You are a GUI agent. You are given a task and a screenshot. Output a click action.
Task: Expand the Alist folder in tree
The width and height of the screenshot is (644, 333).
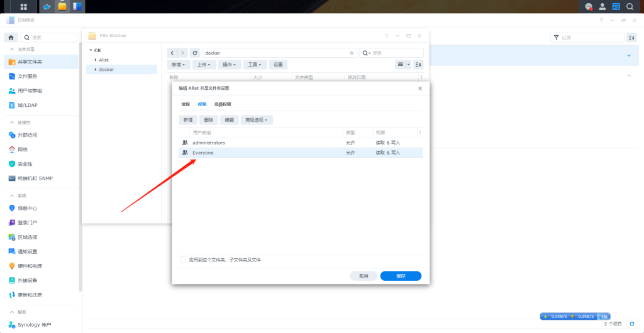(96, 60)
